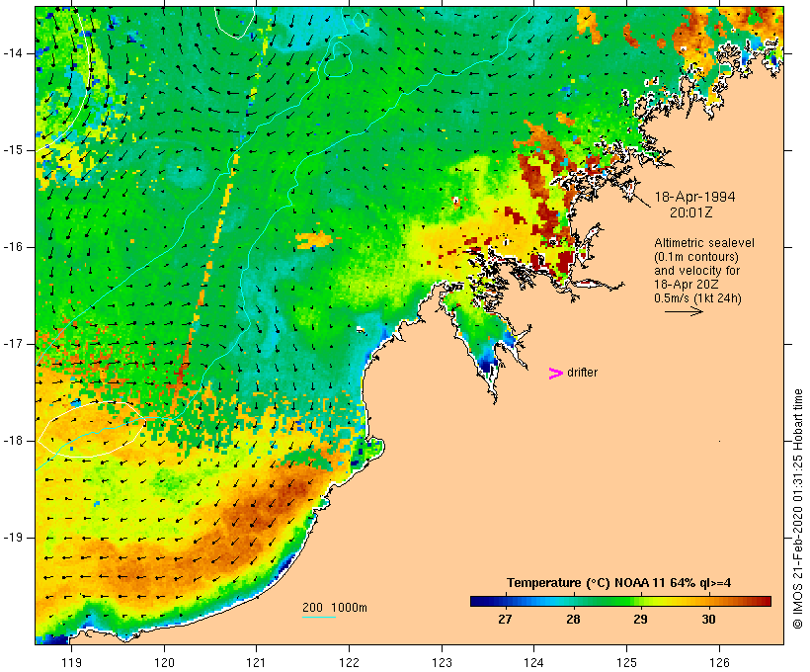
Task: Click the latitude axis label '-17'
Action: (x=13, y=344)
